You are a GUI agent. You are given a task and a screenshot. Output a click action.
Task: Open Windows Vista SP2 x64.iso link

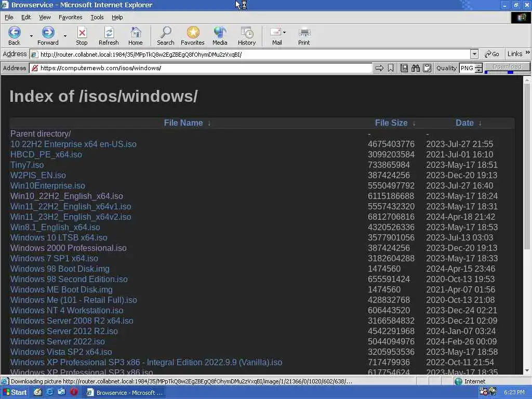[61, 352]
